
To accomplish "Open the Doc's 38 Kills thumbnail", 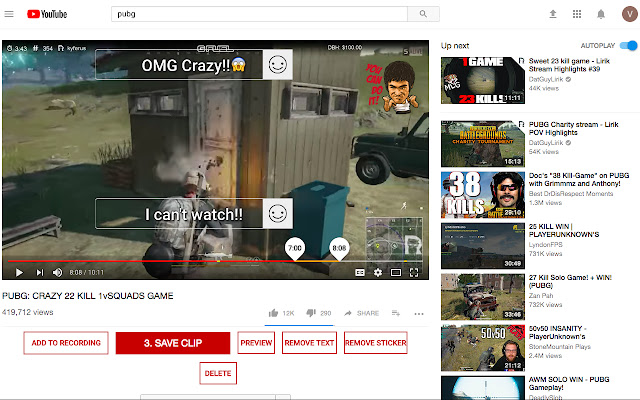I will (x=482, y=195).
